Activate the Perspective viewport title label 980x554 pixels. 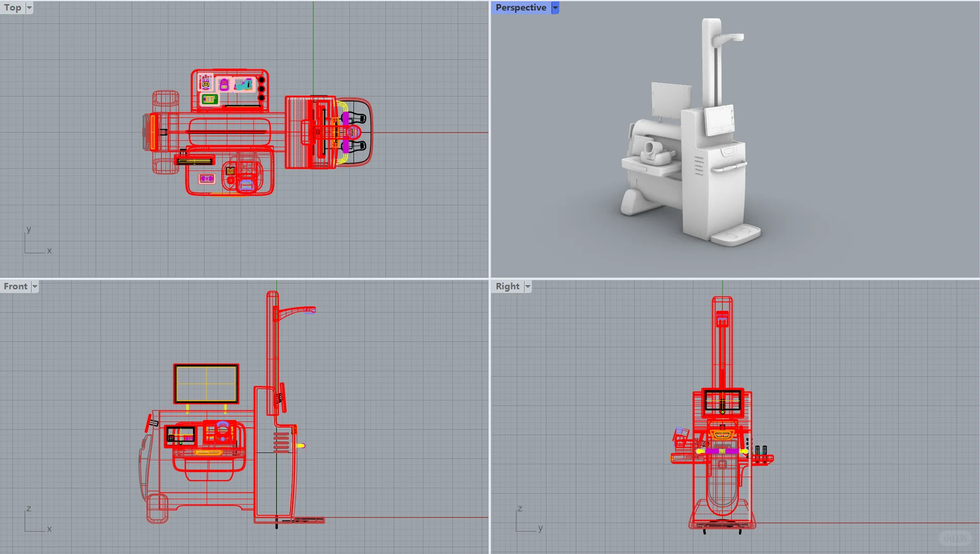(521, 8)
